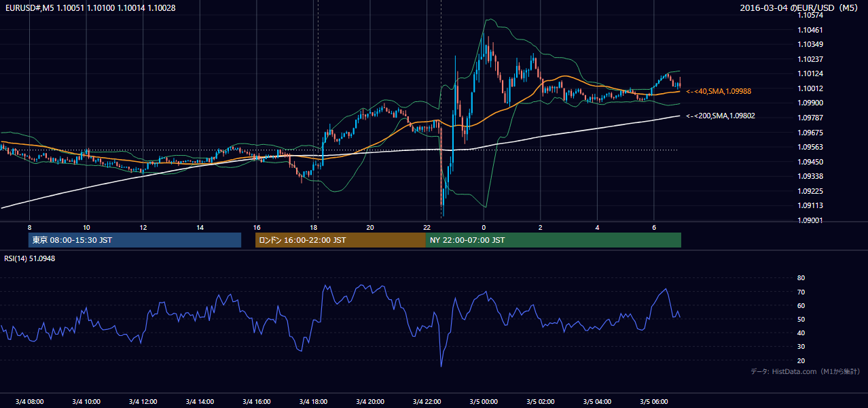Click the 3/5 00:00 date label

(484, 401)
